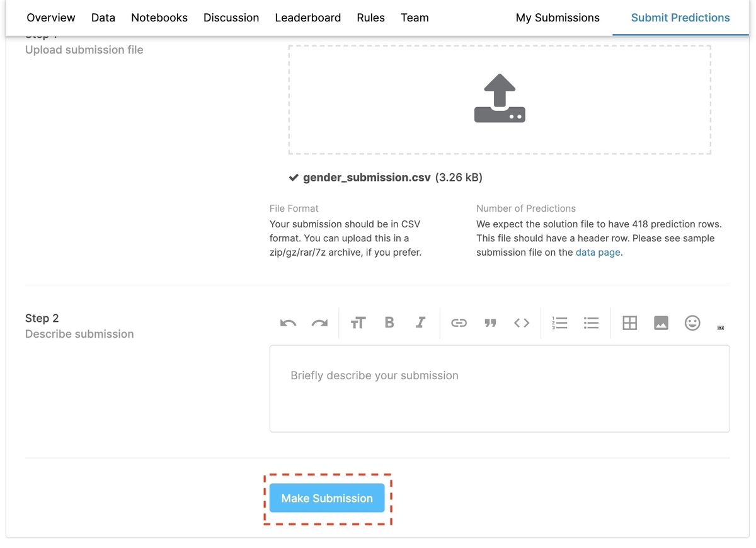
Task: Click the upload tray icon
Action: pyautogui.click(x=500, y=98)
